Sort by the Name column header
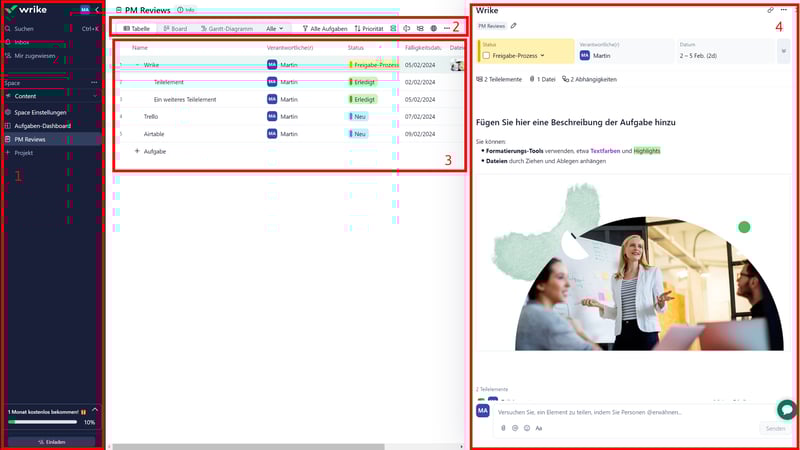This screenshot has height=450, width=800. [140, 47]
